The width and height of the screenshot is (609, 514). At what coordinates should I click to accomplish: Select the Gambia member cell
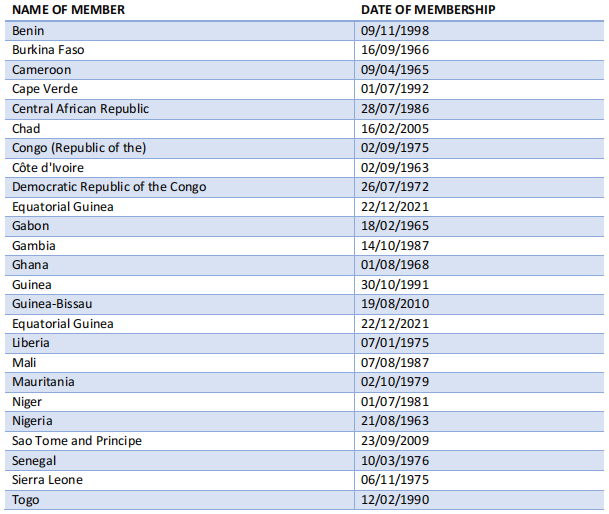(179, 246)
